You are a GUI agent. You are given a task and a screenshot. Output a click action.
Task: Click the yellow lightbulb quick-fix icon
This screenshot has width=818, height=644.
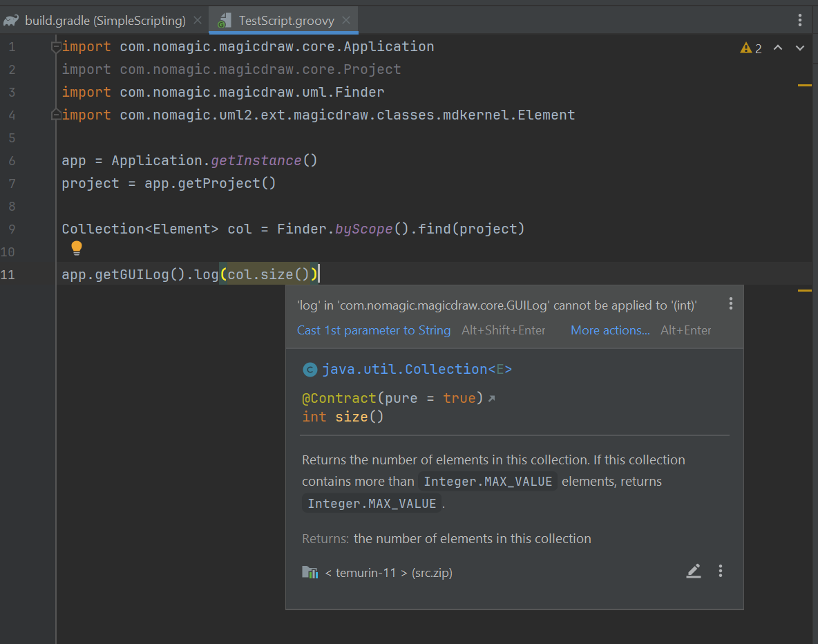point(77,248)
